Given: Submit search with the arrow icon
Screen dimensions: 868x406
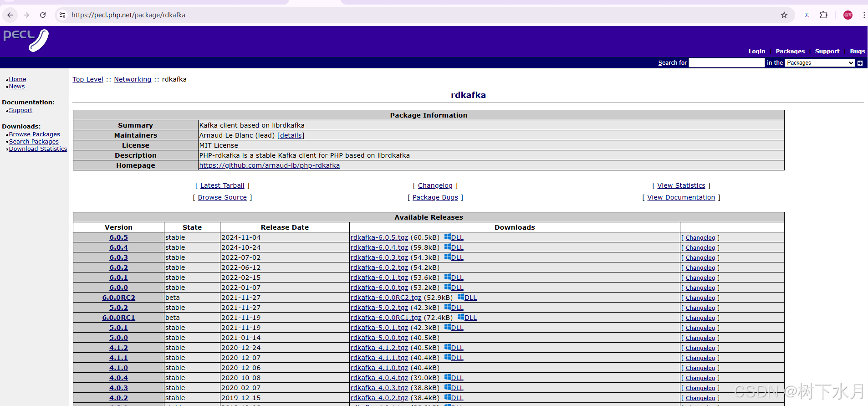Looking at the screenshot, I should point(860,63).
